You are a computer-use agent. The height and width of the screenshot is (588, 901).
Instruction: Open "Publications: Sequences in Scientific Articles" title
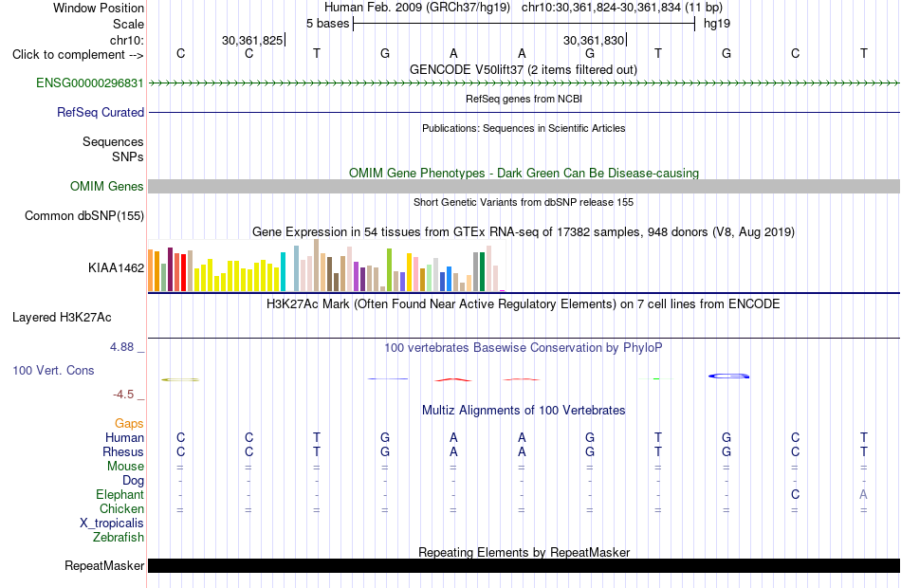[524, 128]
